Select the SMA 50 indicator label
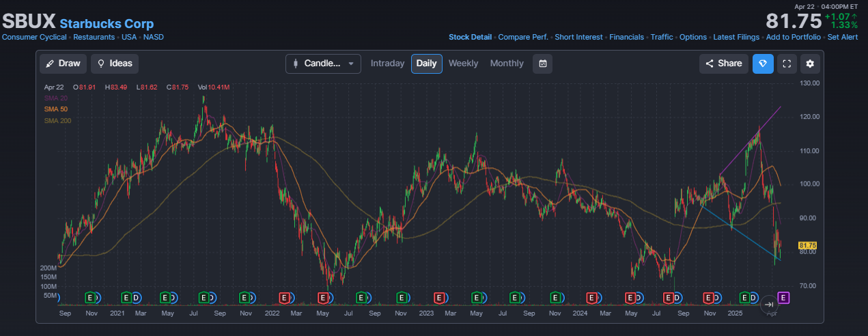 [56, 109]
